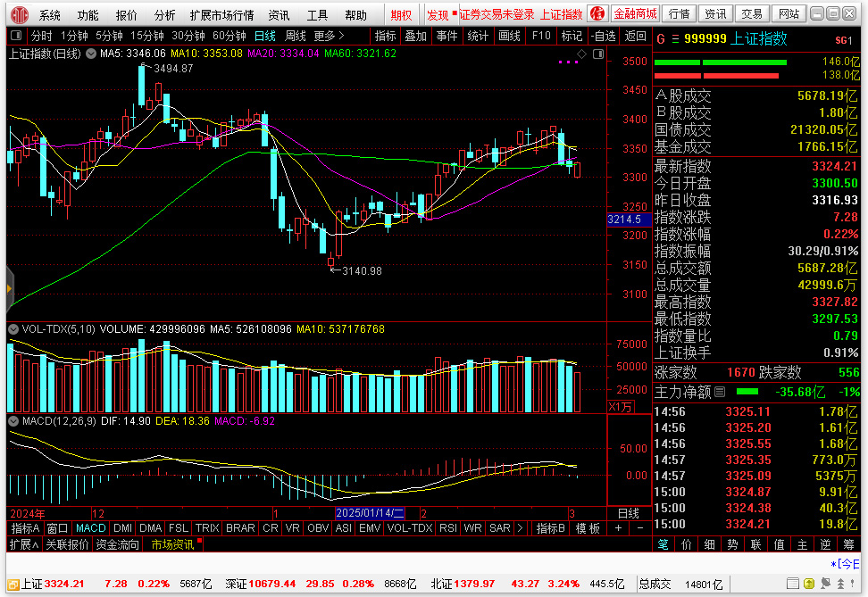Open the MACD indicator dropdown arrow

point(13,421)
